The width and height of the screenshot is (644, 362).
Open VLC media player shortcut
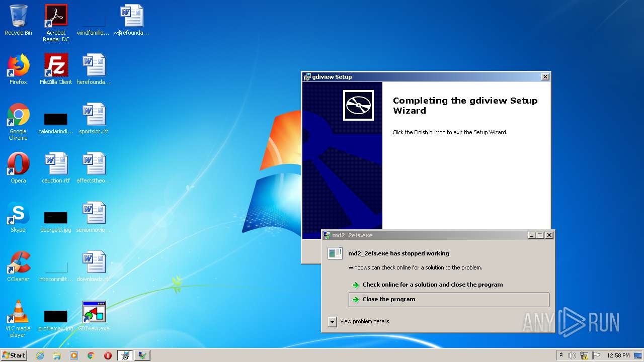click(x=18, y=319)
